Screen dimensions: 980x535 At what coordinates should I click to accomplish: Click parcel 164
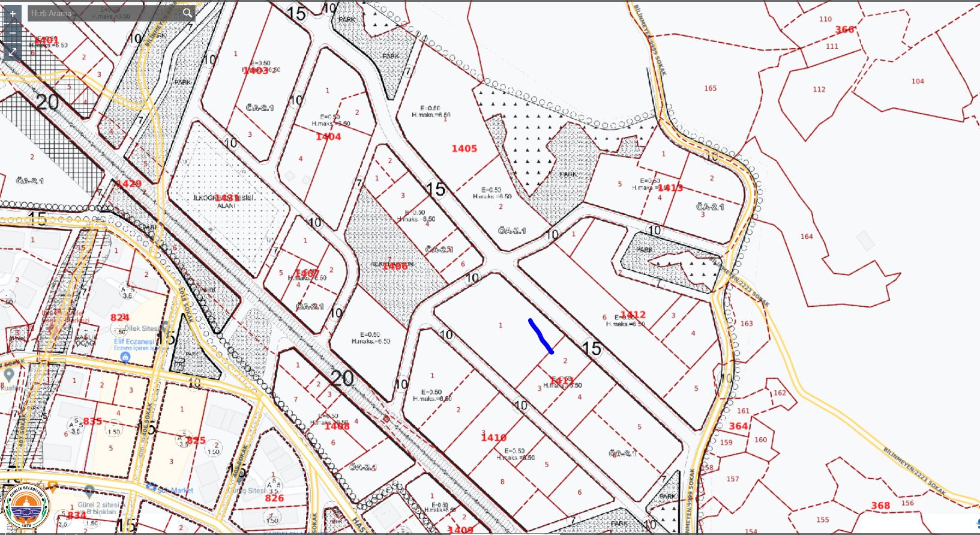pos(807,237)
